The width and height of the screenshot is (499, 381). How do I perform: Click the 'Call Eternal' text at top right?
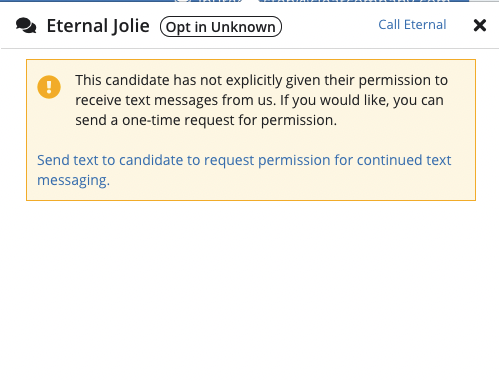coord(412,25)
